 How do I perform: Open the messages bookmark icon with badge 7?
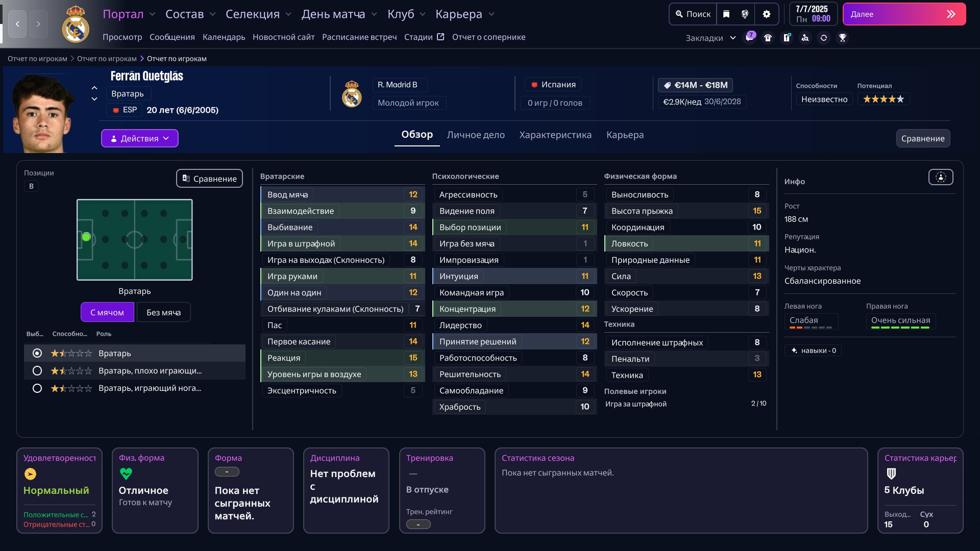(x=749, y=38)
